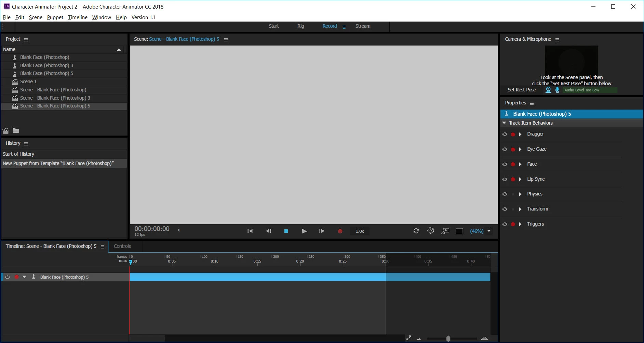
Task: Toggle the Face behavior eye icon
Action: (x=505, y=164)
